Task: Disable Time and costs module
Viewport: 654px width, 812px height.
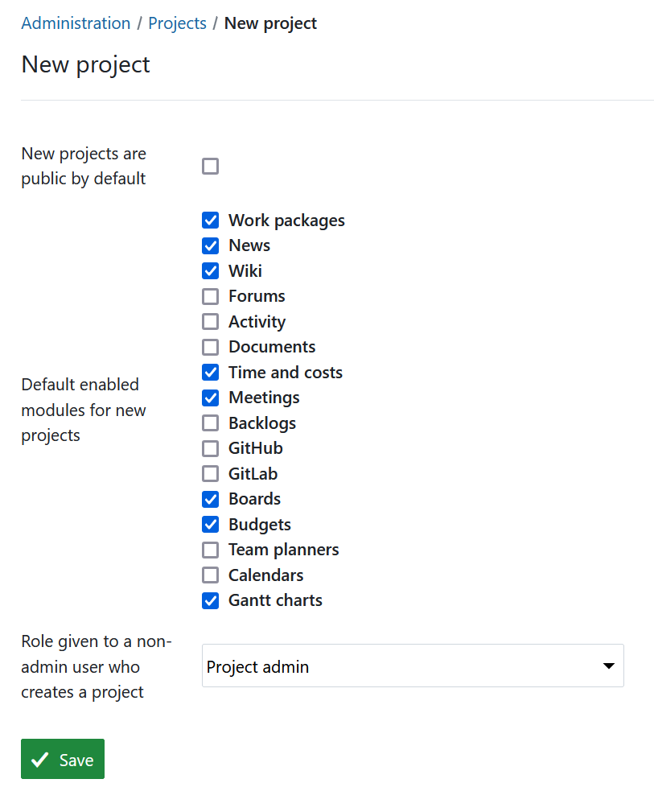Action: click(x=210, y=372)
